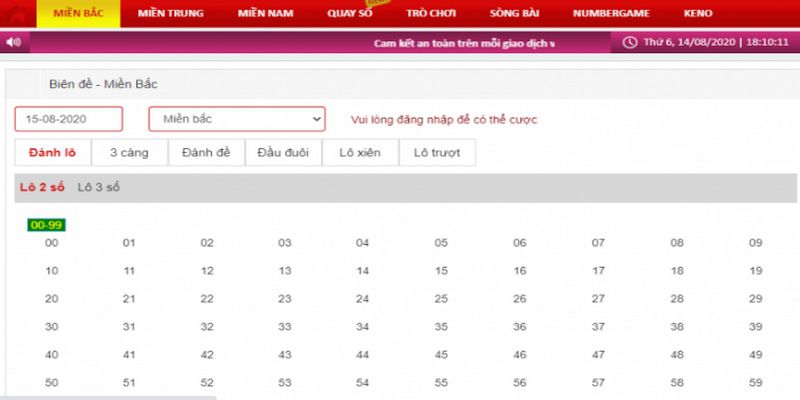Choose number 28 in the grid
Image resolution: width=800 pixels, height=400 pixels.
tap(677, 299)
